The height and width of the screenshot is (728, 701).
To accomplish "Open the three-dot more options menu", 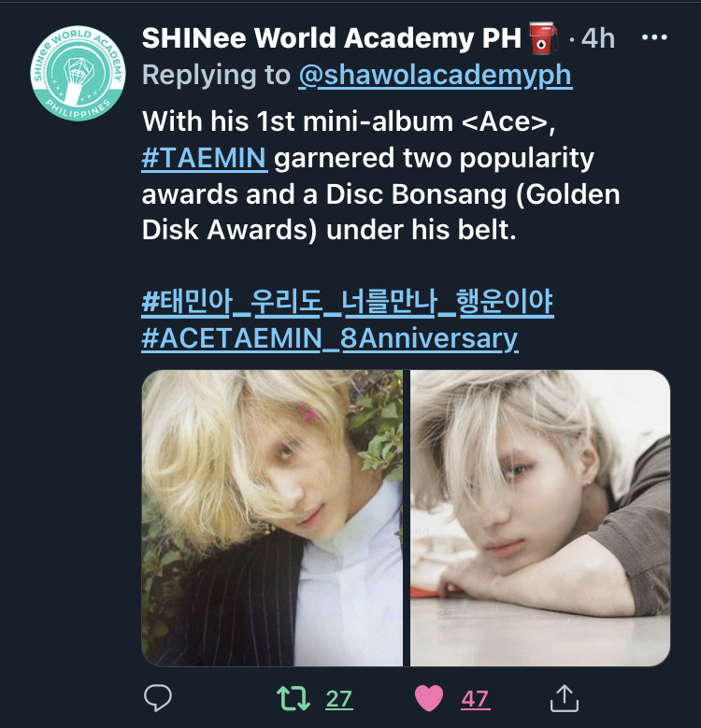I will pyautogui.click(x=654, y=37).
